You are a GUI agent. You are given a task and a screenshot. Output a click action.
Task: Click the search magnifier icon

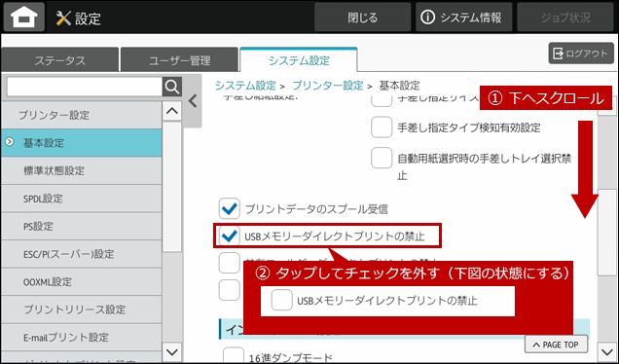[x=172, y=87]
